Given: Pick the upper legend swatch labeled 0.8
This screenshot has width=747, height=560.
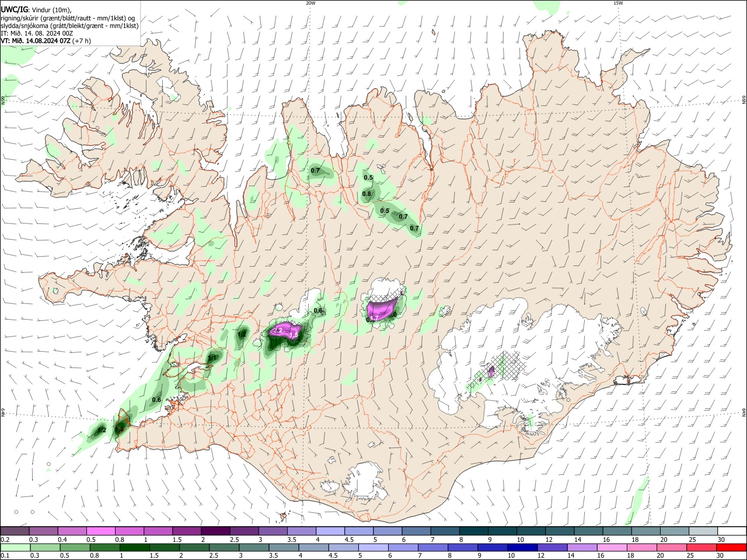Looking at the screenshot, I should pyautogui.click(x=129, y=531).
